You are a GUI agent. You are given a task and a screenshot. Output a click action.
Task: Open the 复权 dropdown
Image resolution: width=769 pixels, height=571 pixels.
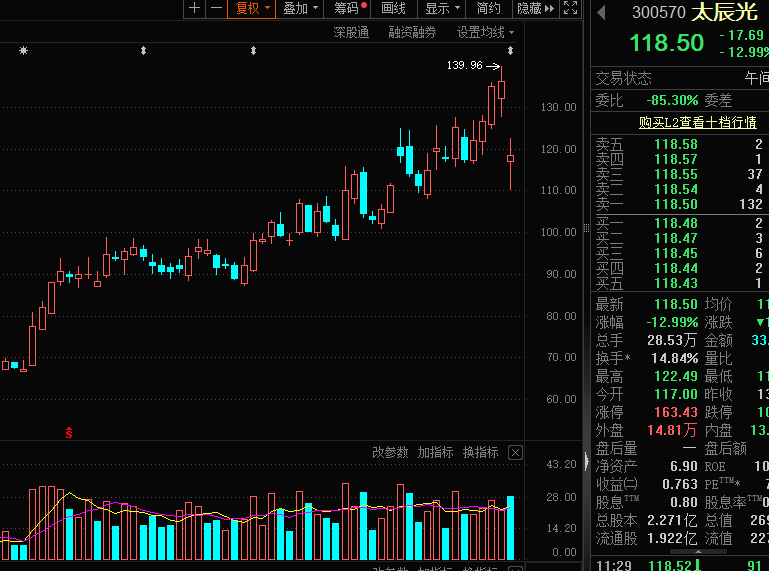point(252,8)
